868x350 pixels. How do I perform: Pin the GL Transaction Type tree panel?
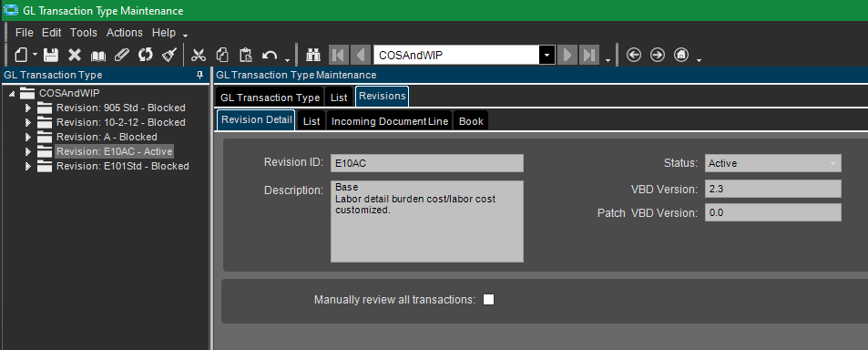coord(199,76)
